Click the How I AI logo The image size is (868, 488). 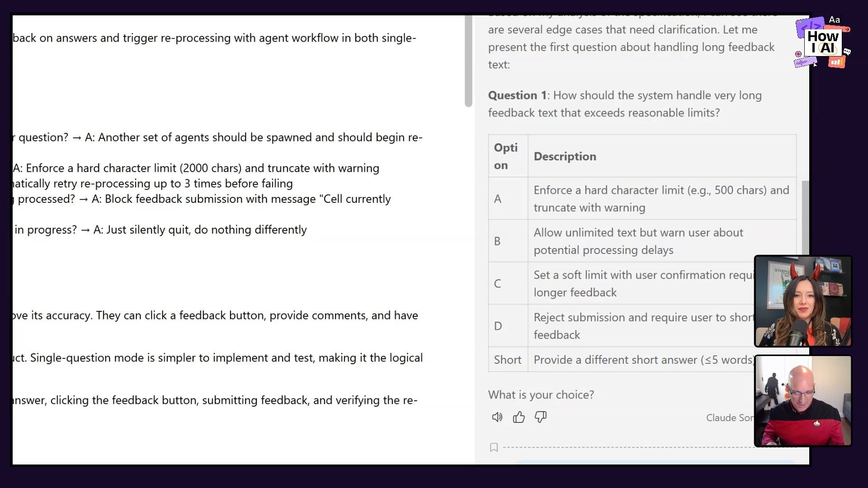pyautogui.click(x=823, y=43)
